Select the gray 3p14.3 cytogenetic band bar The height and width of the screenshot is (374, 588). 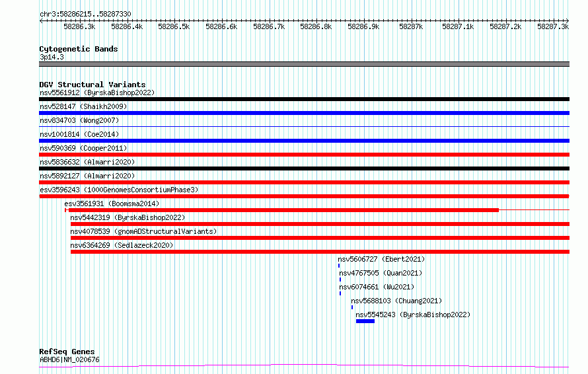(304, 64)
